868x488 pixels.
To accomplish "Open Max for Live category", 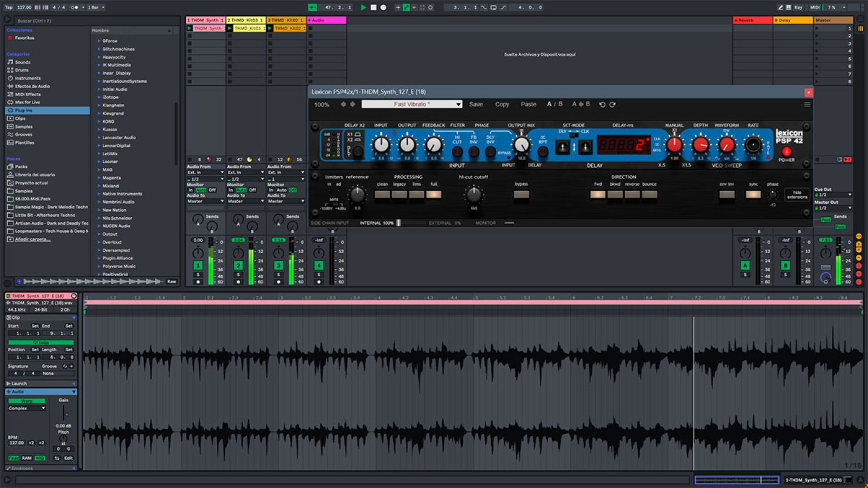I will coord(27,102).
